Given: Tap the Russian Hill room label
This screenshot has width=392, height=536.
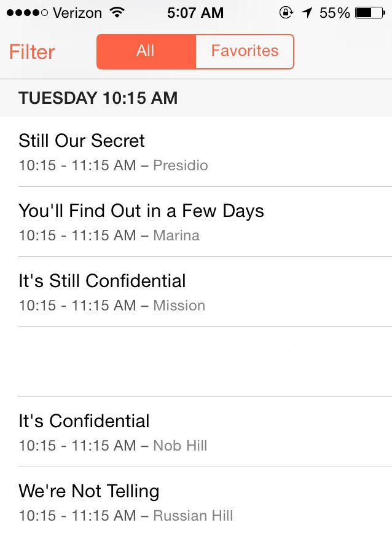Looking at the screenshot, I should coord(193,516).
